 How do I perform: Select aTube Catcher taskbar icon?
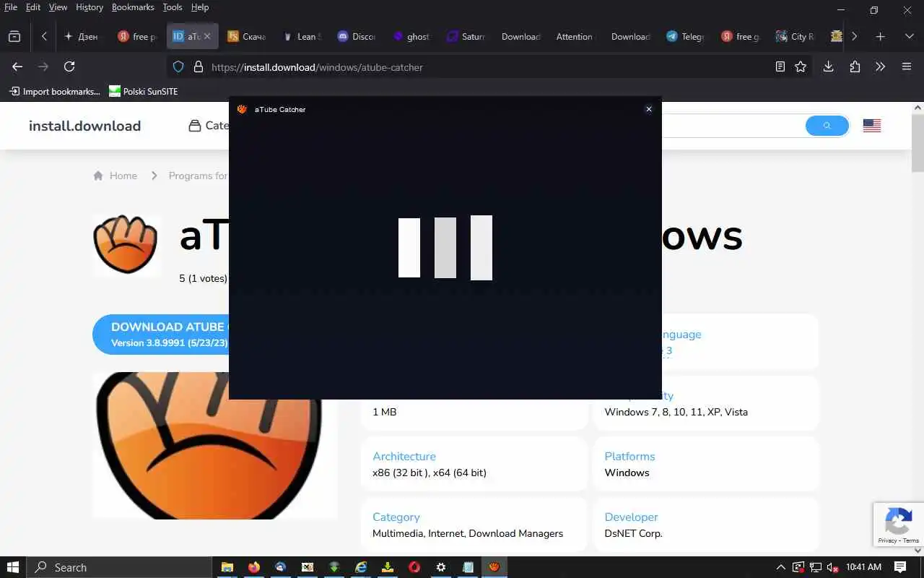(x=494, y=567)
